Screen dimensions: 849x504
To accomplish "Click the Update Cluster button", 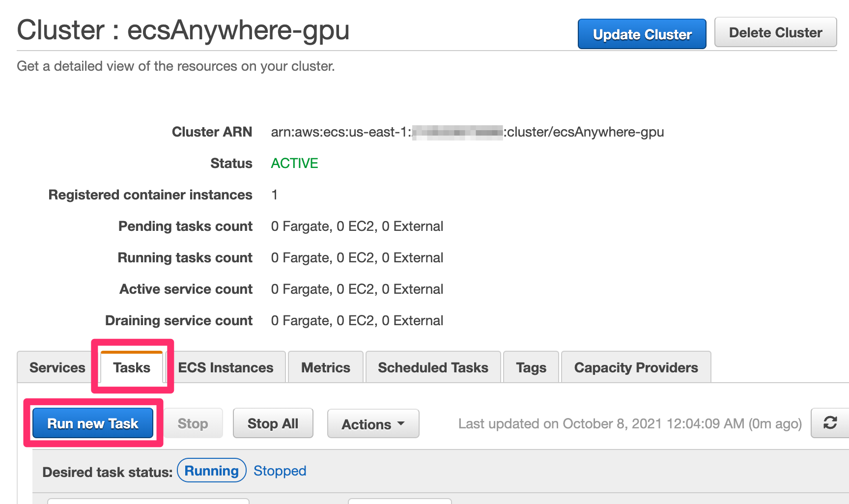I will pyautogui.click(x=642, y=34).
